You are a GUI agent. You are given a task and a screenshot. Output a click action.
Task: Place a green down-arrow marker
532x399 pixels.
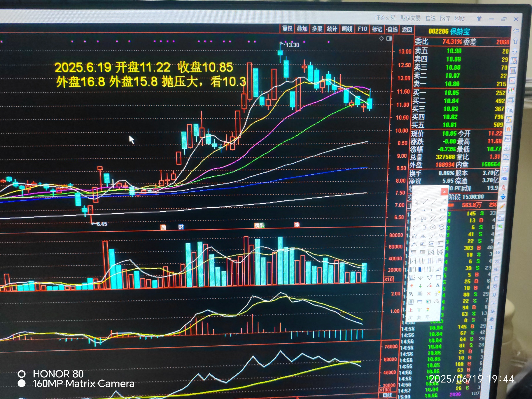point(421,286)
